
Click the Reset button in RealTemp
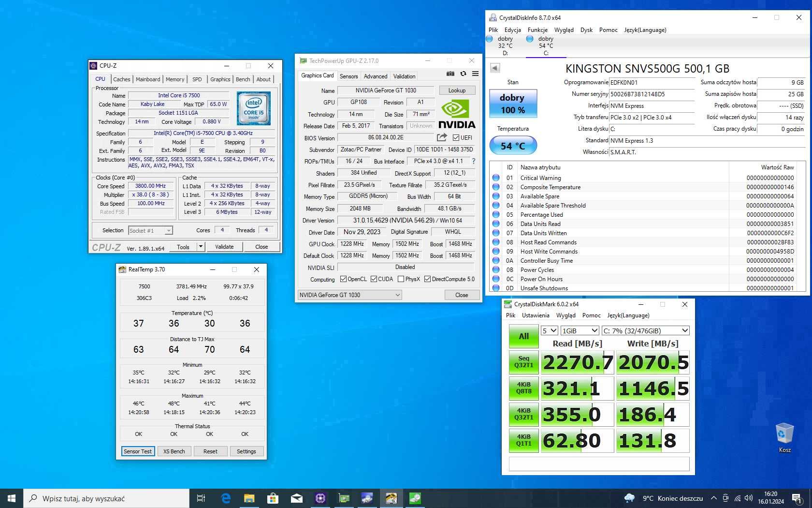click(210, 451)
